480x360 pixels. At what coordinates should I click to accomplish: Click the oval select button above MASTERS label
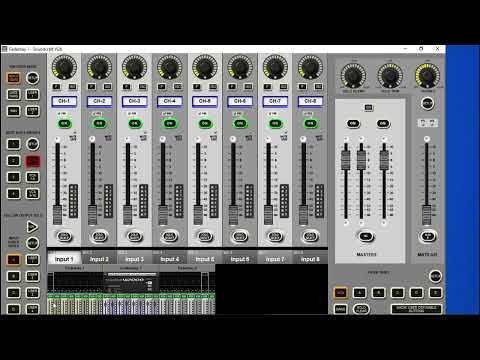point(366,236)
